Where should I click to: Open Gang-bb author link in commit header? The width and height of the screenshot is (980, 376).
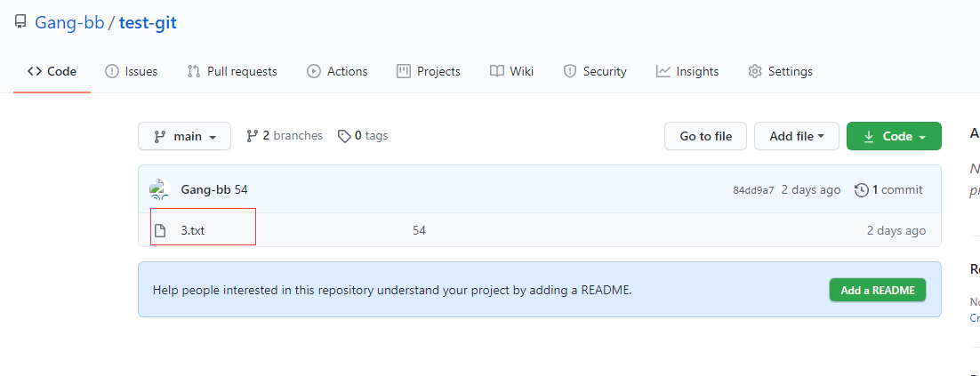pyautogui.click(x=205, y=190)
